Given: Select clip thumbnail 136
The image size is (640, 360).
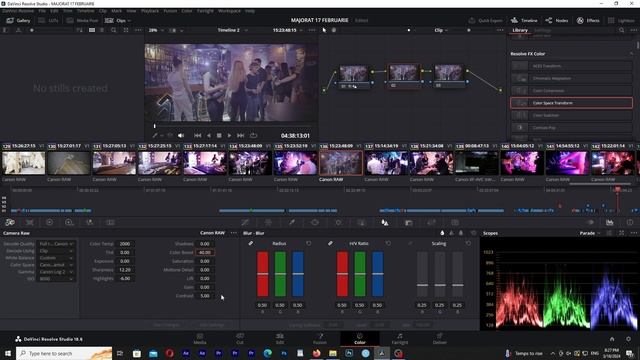Looking at the screenshot, I should (340, 162).
